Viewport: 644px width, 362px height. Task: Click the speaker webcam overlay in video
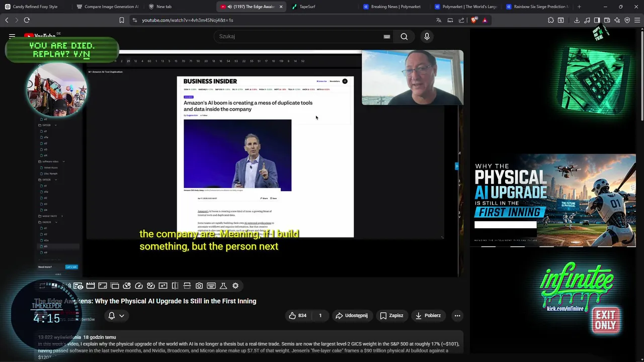[x=413, y=77]
